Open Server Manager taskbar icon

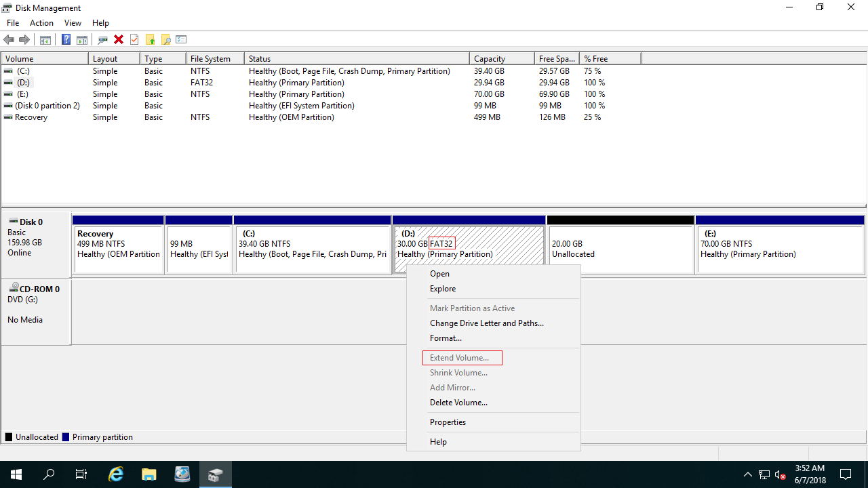(182, 474)
